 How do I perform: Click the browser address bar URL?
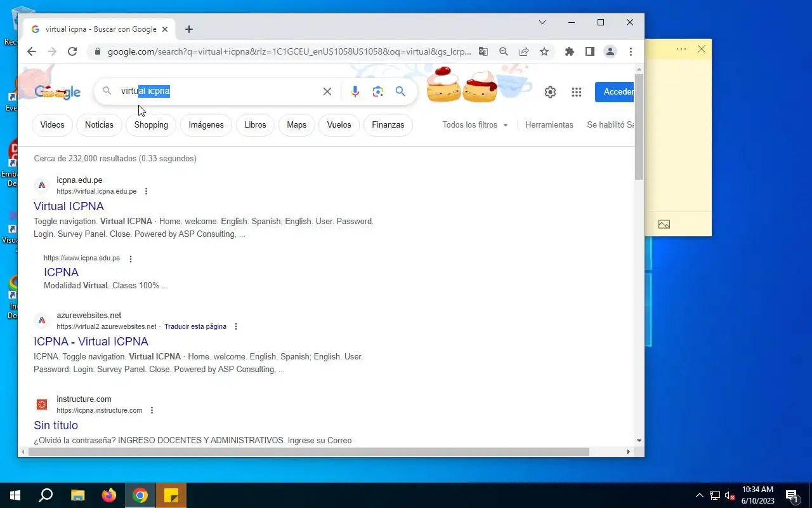[x=289, y=51]
